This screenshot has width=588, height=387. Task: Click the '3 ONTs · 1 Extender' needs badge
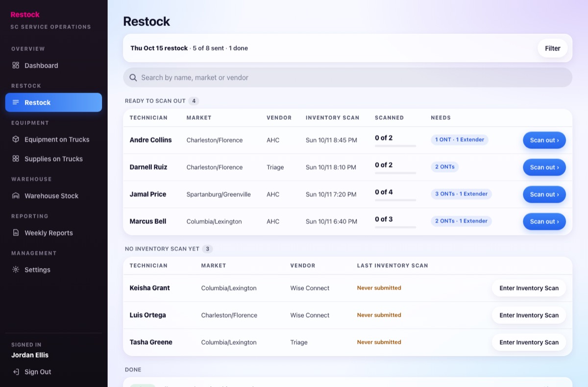click(x=461, y=194)
